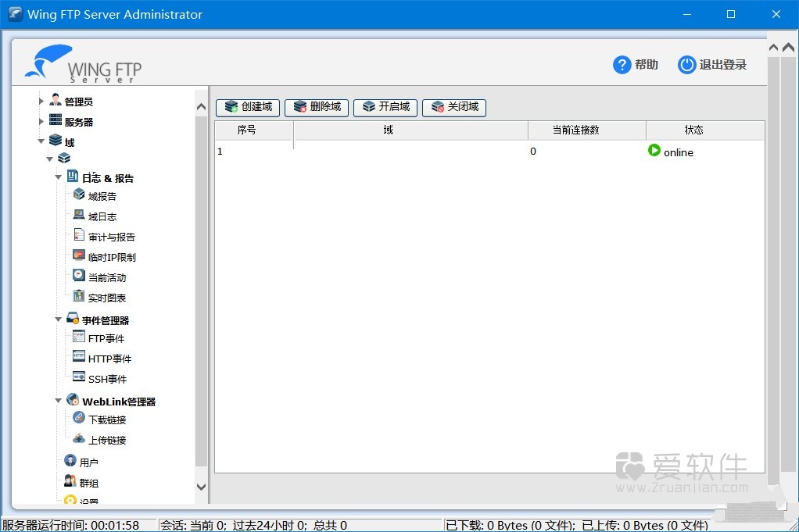The width and height of the screenshot is (799, 532).
Task: Click the 临时IP限制 icon
Action: (x=79, y=255)
